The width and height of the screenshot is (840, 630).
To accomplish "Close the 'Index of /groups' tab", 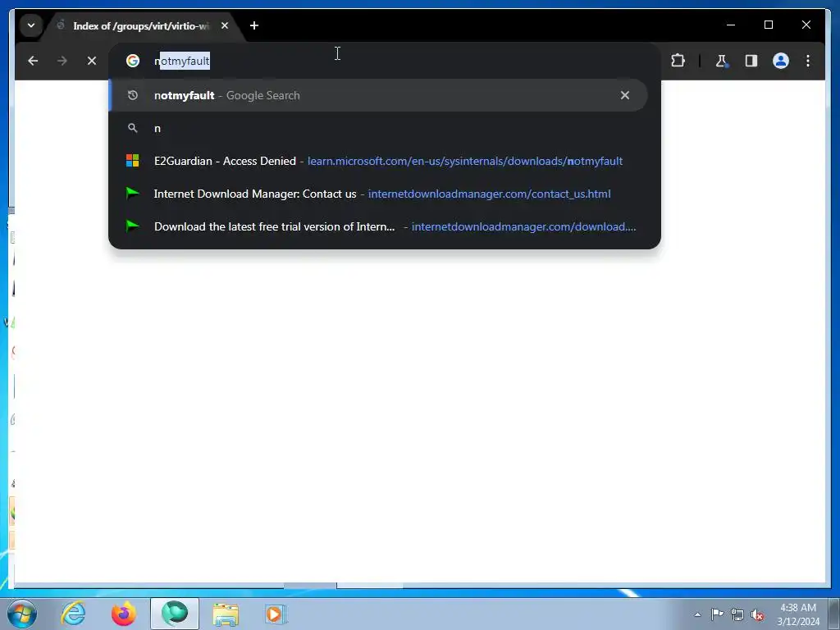I will [225, 25].
